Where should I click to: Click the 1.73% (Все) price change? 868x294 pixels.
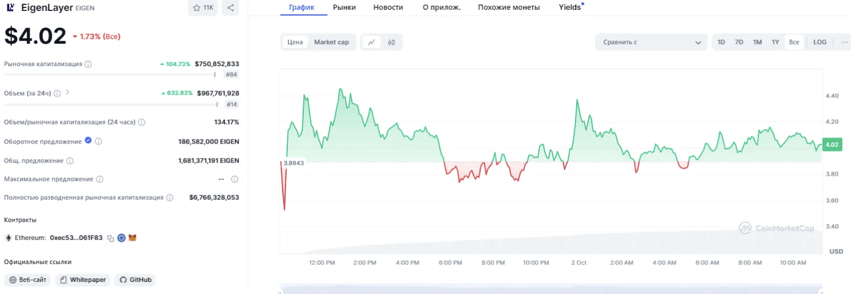tap(96, 37)
